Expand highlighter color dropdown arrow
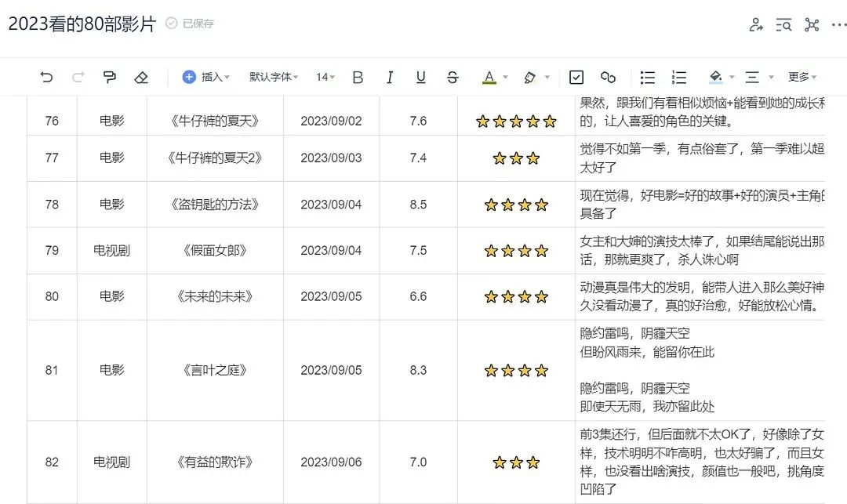The width and height of the screenshot is (847, 504). pyautogui.click(x=547, y=78)
